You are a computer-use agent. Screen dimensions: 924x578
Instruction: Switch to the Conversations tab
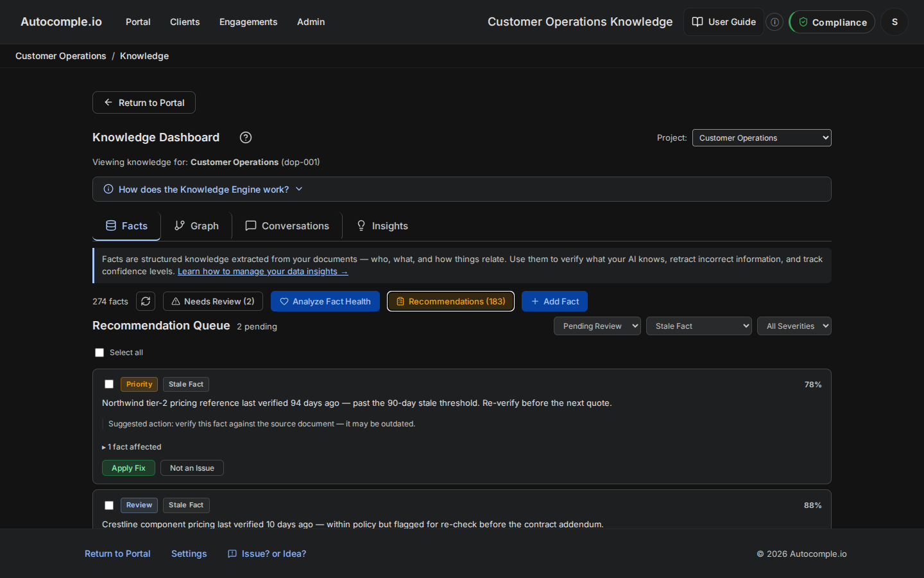click(287, 226)
